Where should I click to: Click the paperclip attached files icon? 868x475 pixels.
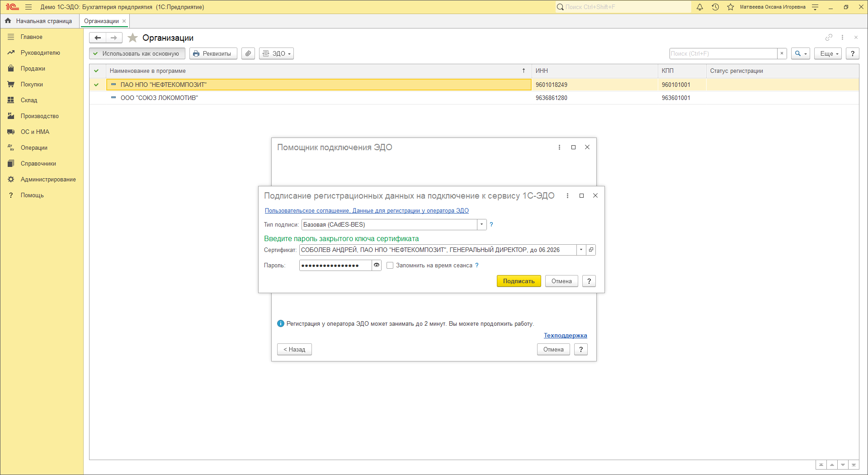(248, 53)
